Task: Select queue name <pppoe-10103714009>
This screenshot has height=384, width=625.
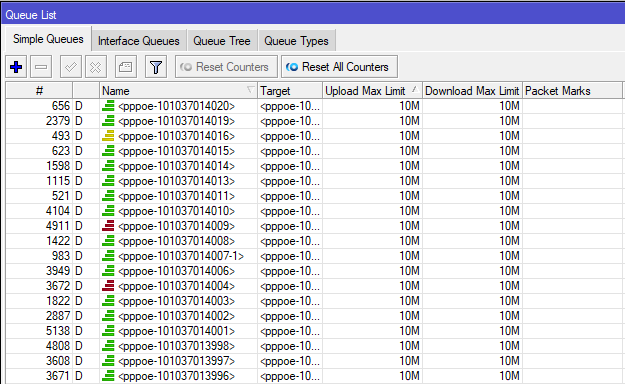Action: pyautogui.click(x=177, y=226)
